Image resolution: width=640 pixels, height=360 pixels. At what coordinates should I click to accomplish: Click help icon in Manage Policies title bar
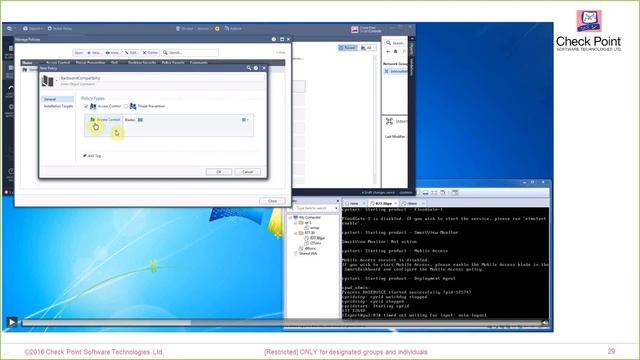point(274,39)
